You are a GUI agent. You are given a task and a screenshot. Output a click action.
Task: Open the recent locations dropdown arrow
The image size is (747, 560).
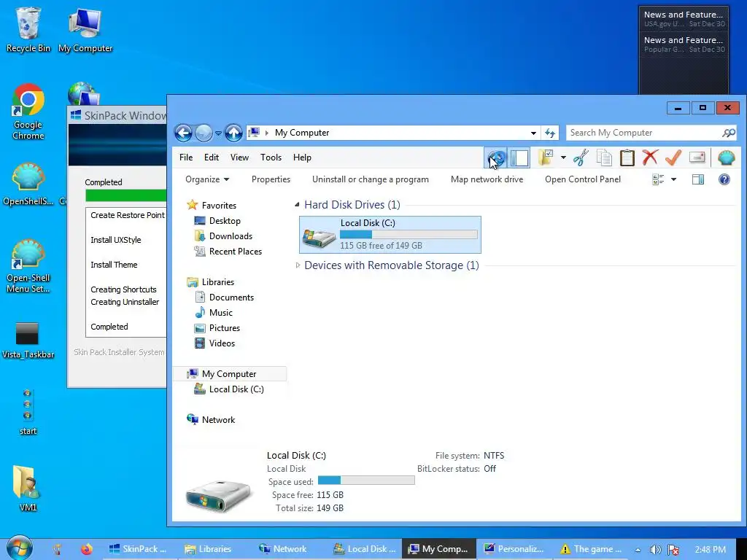pyautogui.click(x=218, y=133)
